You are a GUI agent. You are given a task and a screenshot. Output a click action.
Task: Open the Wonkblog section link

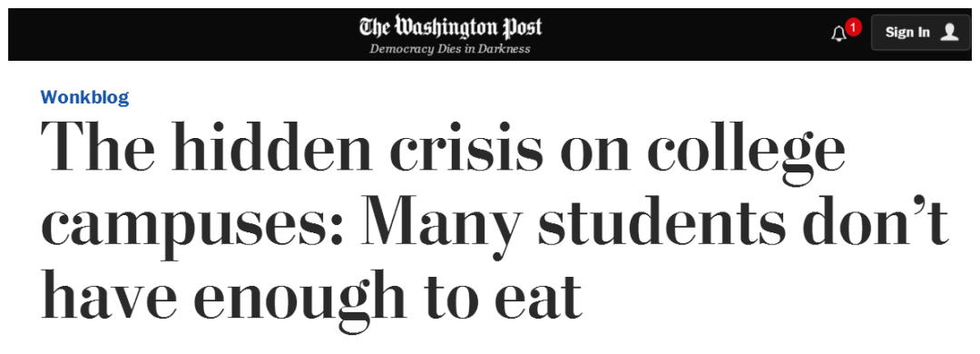(85, 97)
